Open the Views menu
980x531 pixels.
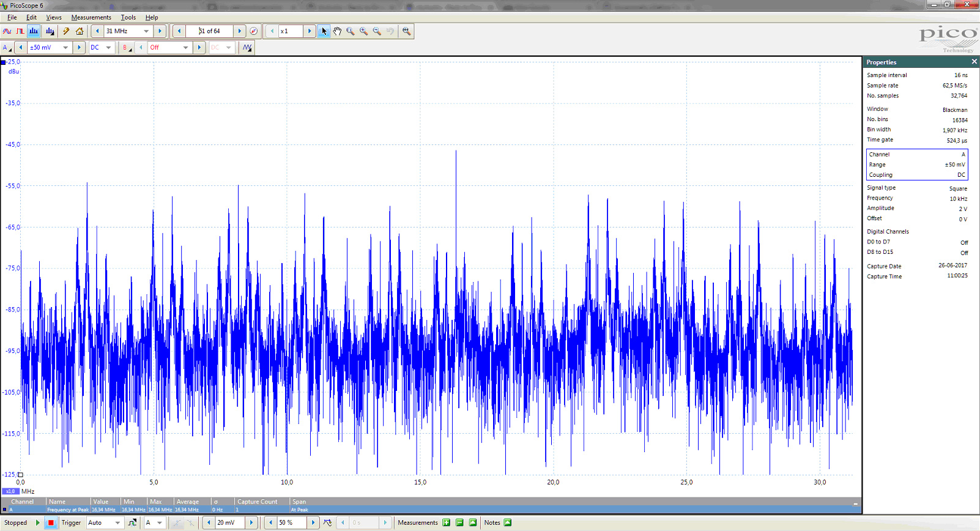(x=54, y=17)
